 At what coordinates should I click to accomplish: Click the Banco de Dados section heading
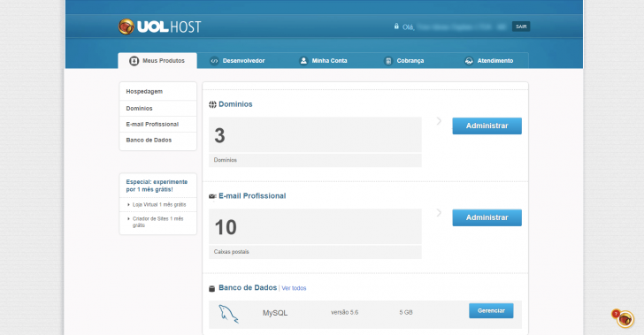(248, 288)
